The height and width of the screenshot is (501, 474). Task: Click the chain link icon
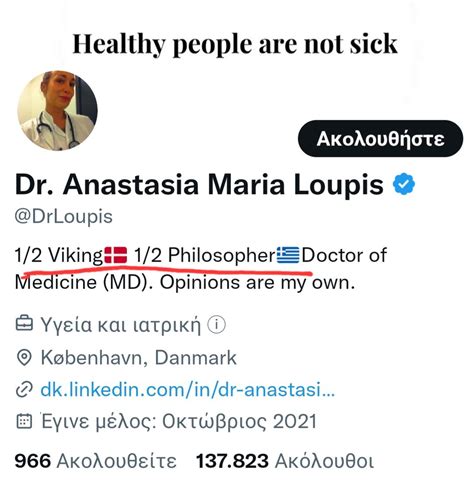tap(24, 389)
